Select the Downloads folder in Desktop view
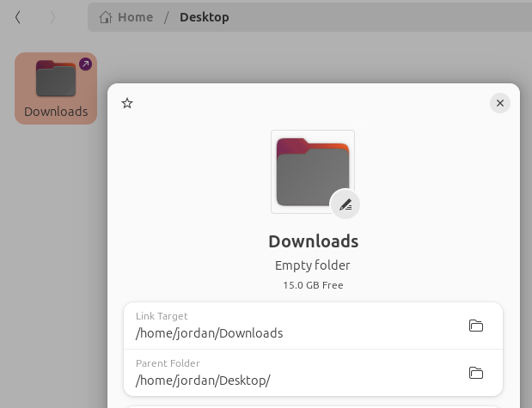 (56, 88)
